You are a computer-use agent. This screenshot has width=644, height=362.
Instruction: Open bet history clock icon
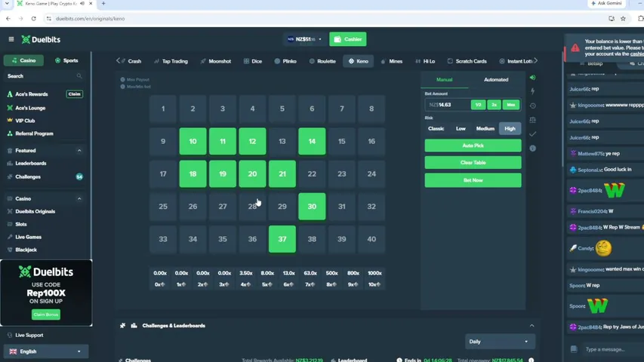pos(533,106)
